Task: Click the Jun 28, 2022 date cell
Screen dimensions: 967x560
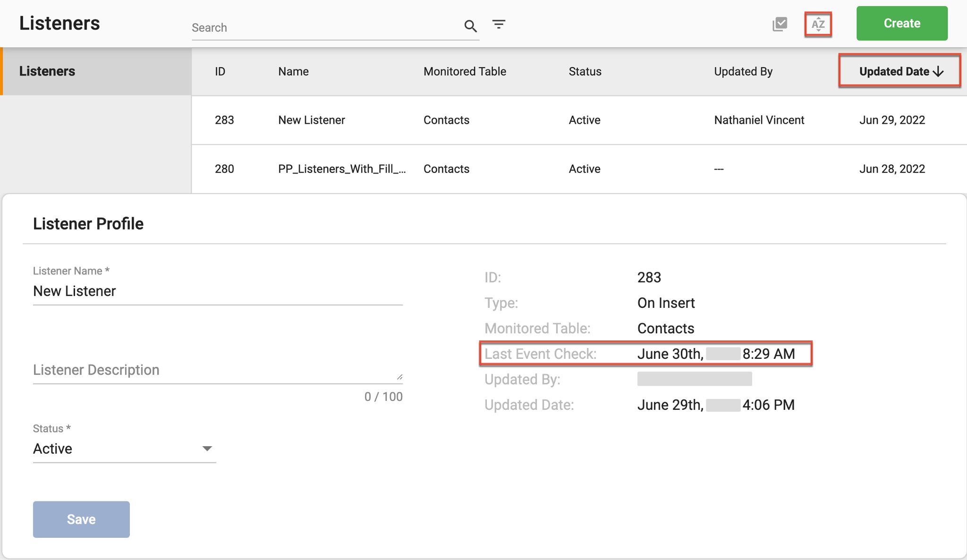Action: point(892,169)
